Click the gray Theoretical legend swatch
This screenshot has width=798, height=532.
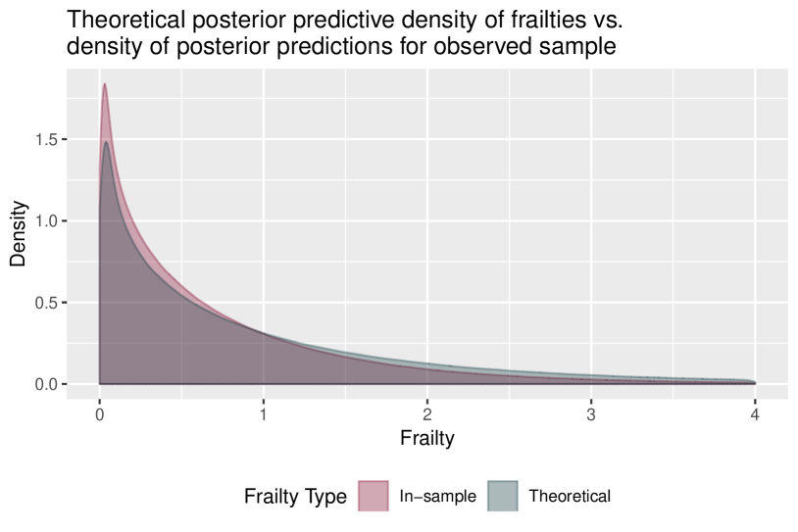coord(502,497)
